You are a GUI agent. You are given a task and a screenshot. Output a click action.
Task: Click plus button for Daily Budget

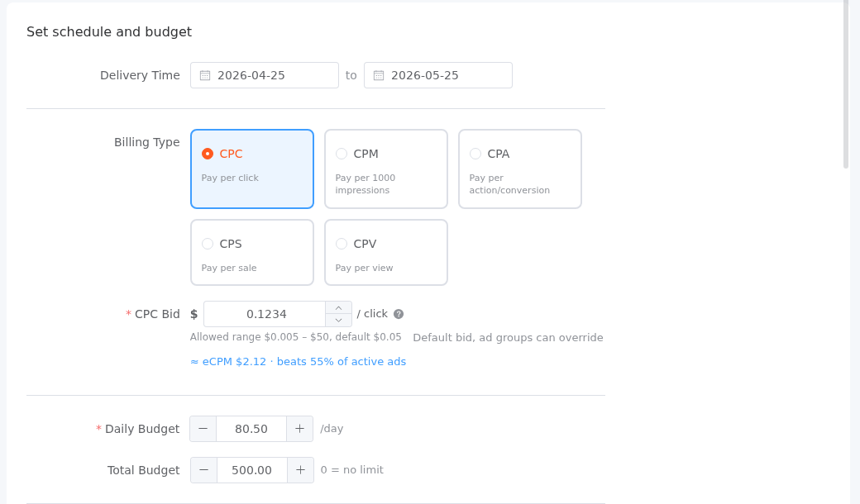[x=299, y=429]
